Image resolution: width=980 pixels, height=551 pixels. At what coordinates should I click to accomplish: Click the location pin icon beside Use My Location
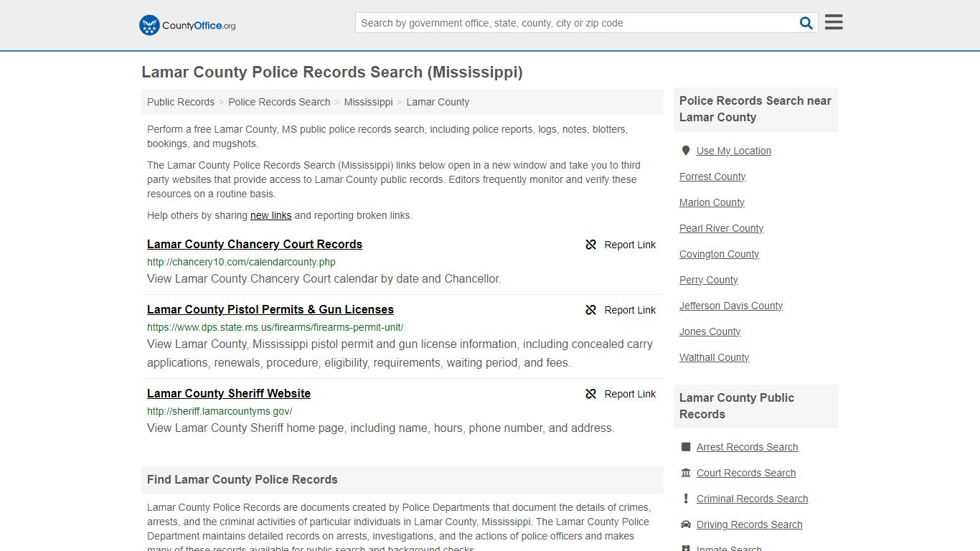[686, 151]
